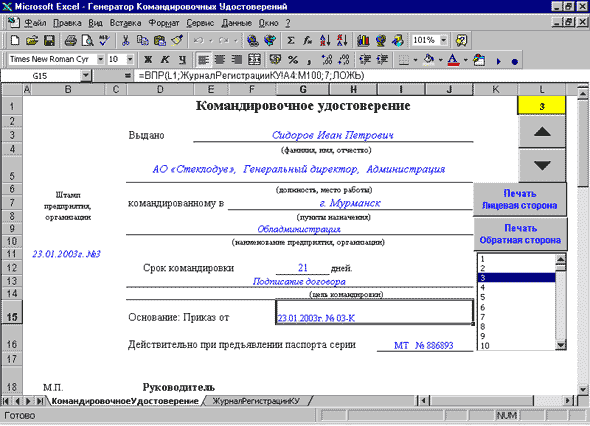Open the Fill Color palette arrow
This screenshot has height=426, width=590.
tap(440, 60)
